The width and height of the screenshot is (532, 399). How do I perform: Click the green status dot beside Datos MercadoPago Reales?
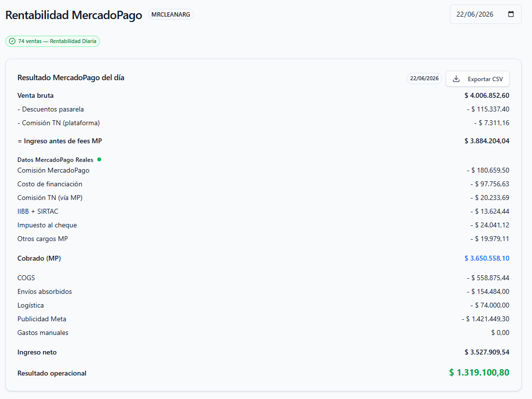[x=99, y=159]
